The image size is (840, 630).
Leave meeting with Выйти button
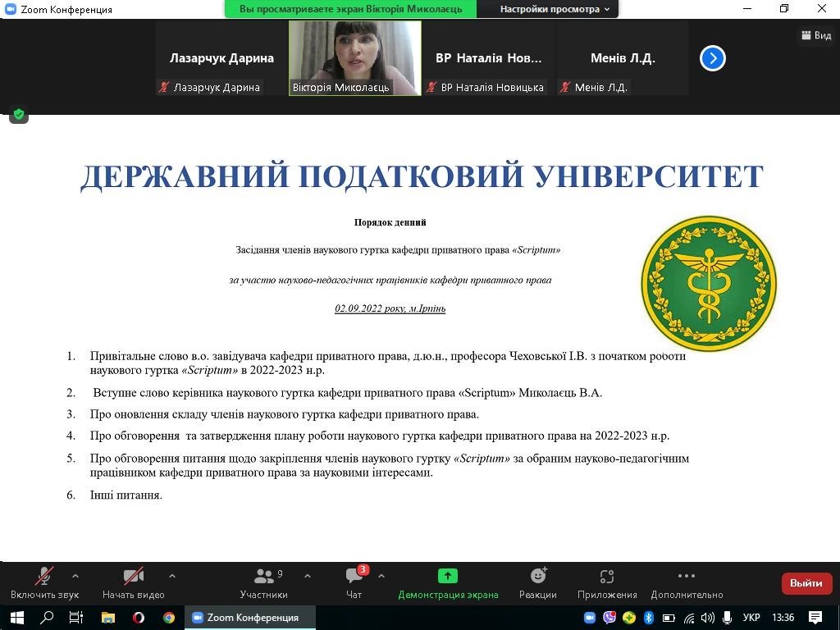(x=806, y=583)
